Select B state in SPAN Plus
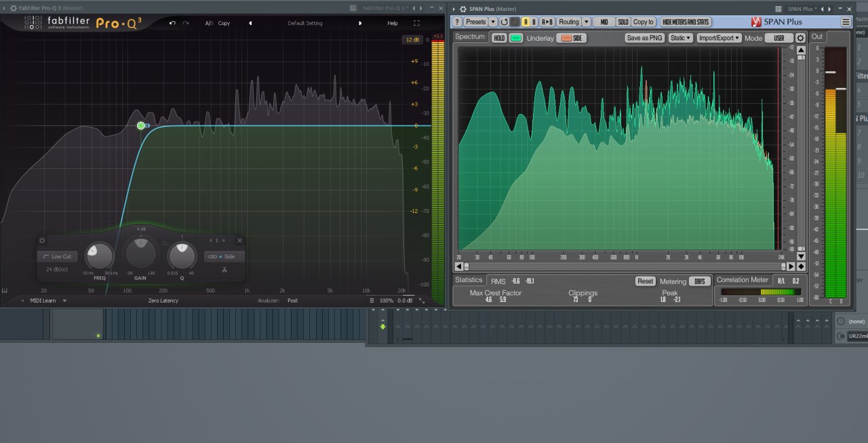This screenshot has width=868, height=443. tap(534, 22)
